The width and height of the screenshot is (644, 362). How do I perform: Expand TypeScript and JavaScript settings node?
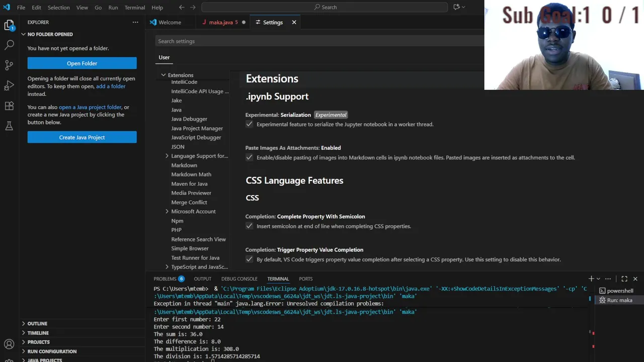point(167,267)
